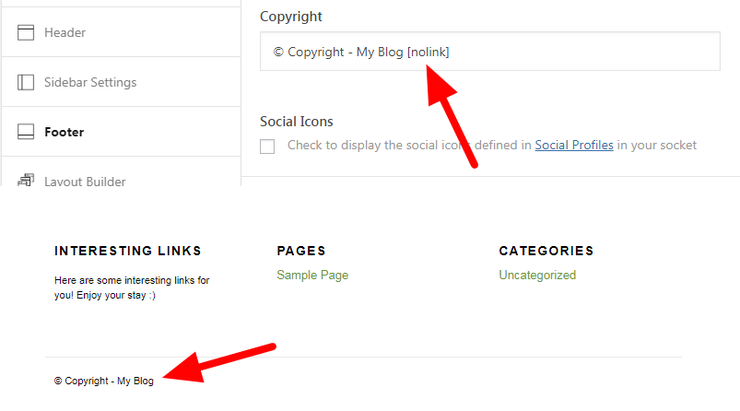
Task: Click the Sidebar Settings icon
Action: (x=26, y=82)
